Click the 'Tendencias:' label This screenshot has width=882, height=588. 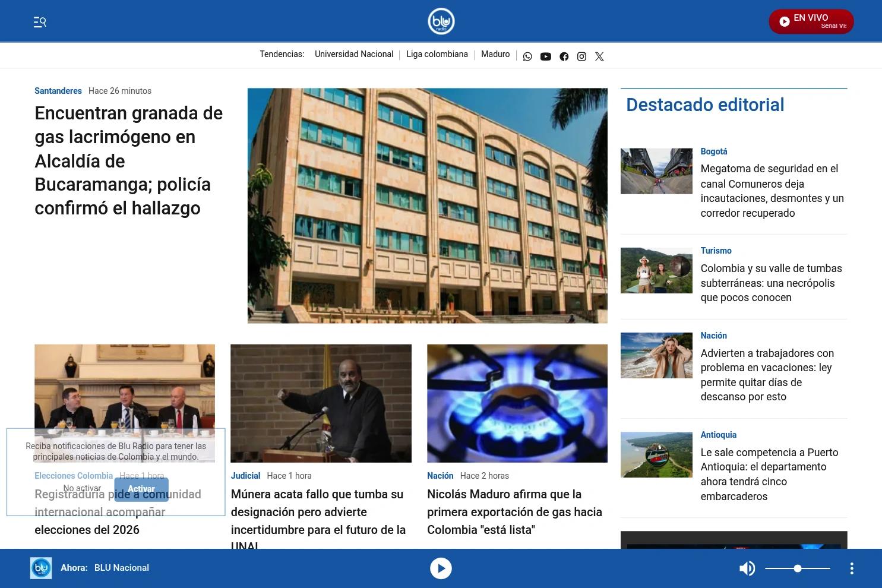coord(282,54)
